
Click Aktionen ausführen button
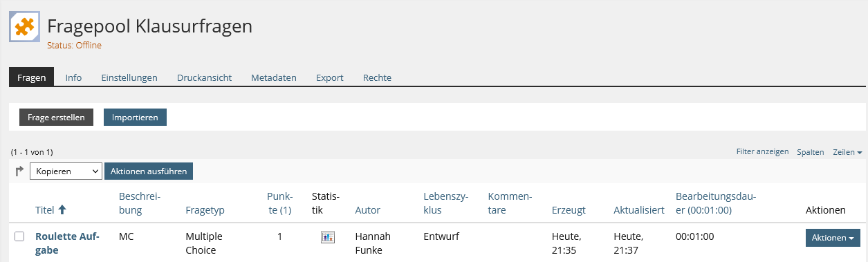click(x=149, y=171)
